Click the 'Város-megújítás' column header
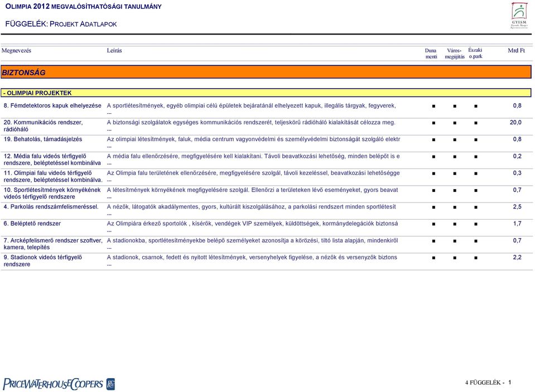Image resolution: width=535 pixels, height=392 pixels. coord(455,54)
